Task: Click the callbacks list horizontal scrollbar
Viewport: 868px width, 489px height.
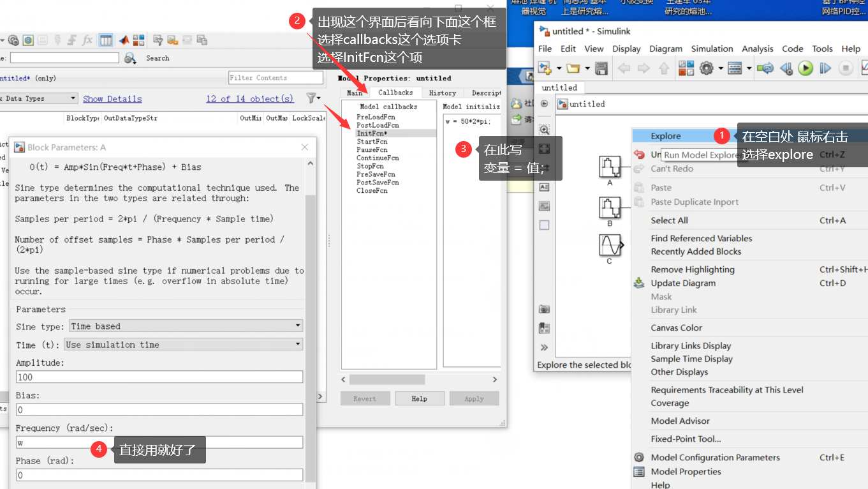Action: (x=387, y=379)
